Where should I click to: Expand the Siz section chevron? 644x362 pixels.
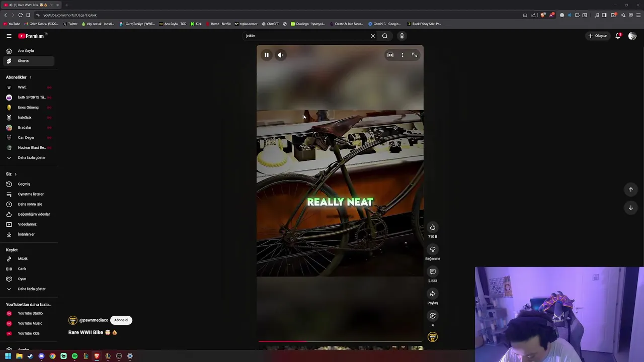point(16,174)
